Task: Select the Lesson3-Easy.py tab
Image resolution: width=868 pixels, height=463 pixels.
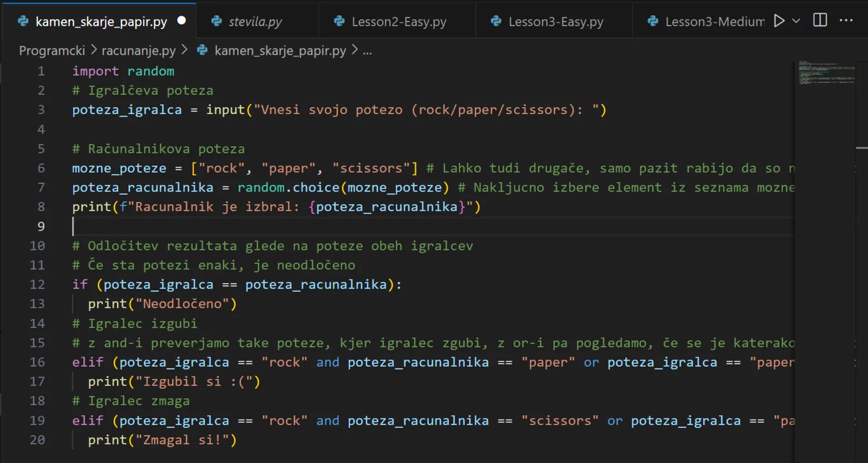Action: 556,21
